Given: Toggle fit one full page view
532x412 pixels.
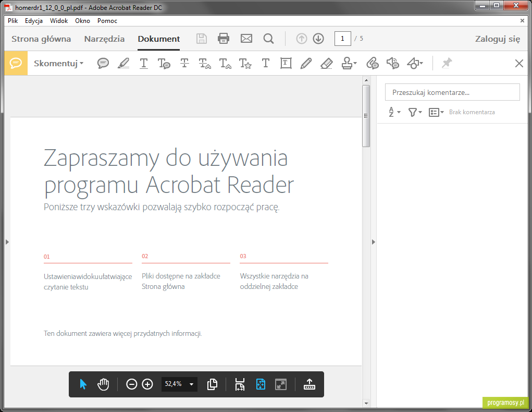Looking at the screenshot, I should 261,384.
